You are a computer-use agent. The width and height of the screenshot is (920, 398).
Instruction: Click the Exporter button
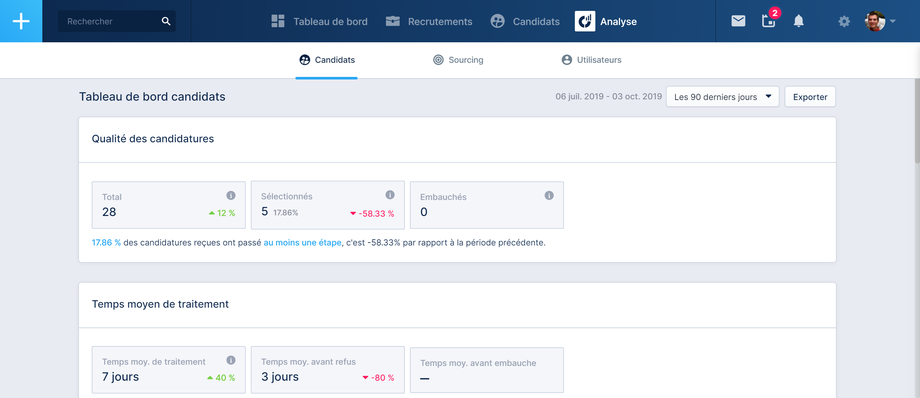(x=810, y=97)
